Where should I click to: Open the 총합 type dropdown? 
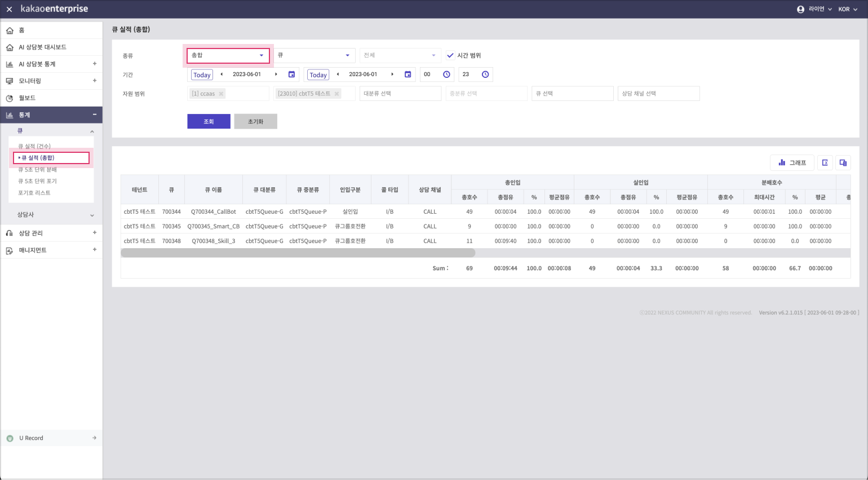pyautogui.click(x=228, y=55)
